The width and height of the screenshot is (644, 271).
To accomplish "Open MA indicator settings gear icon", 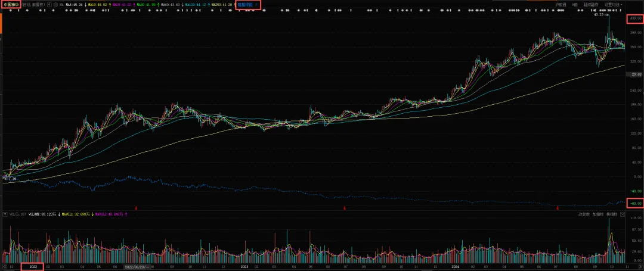I will click(55, 5).
